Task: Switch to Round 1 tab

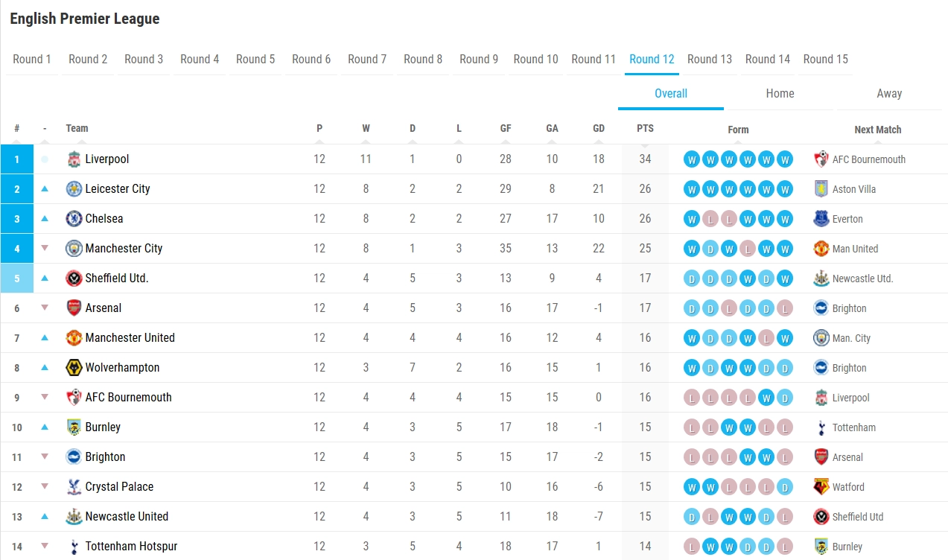Action: pyautogui.click(x=32, y=60)
